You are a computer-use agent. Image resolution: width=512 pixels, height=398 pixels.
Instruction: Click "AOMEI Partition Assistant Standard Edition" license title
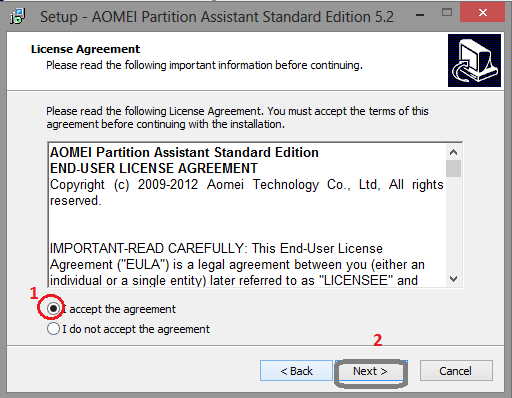coord(184,152)
